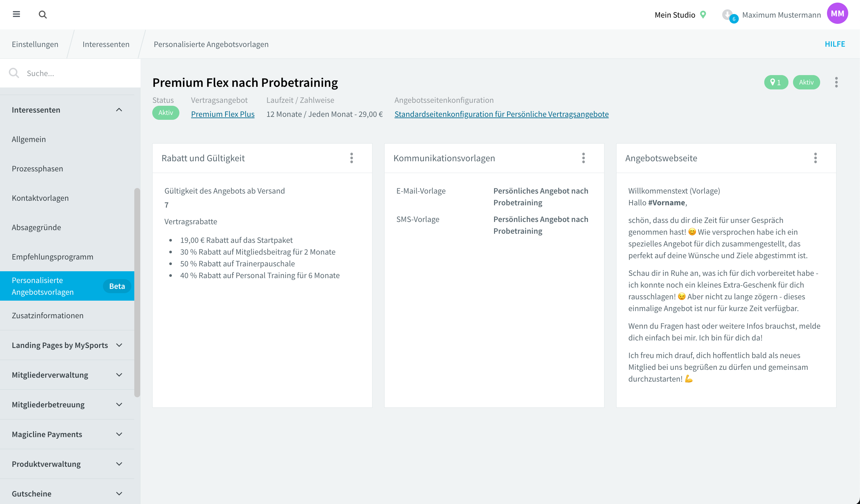The width and height of the screenshot is (860, 504).
Task: Open Standardseitenkonfiguration für Persönliche Vertragsangebote link
Action: (501, 114)
